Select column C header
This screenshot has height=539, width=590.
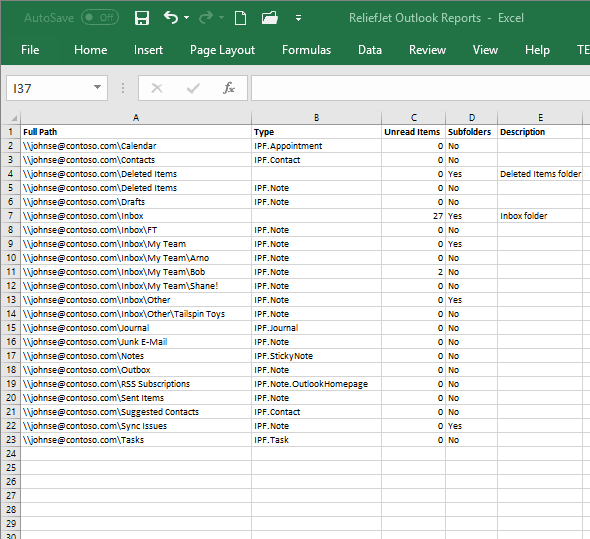(x=414, y=118)
